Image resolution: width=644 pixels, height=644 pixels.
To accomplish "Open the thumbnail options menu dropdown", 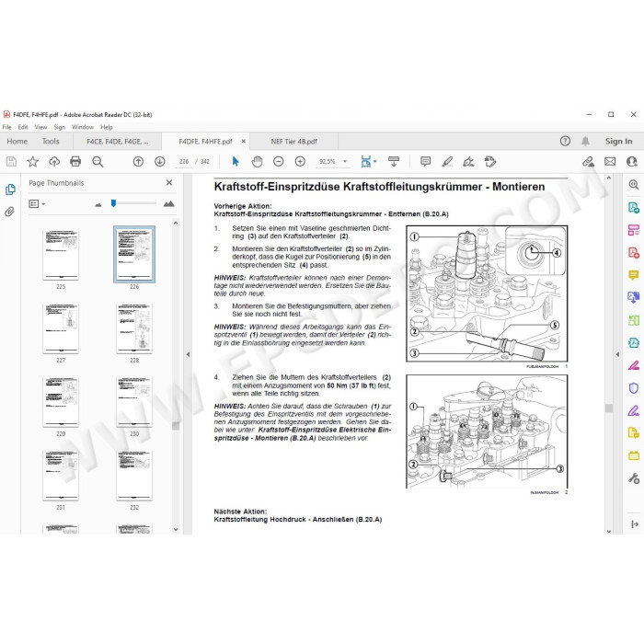I will pyautogui.click(x=37, y=203).
